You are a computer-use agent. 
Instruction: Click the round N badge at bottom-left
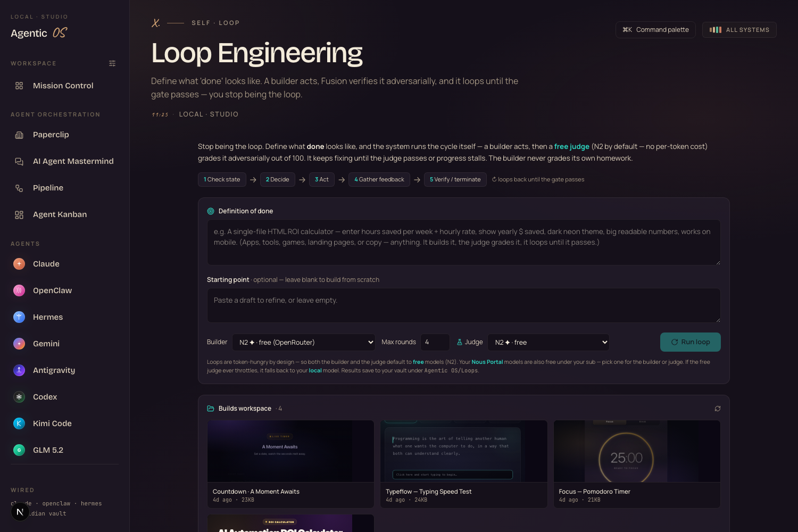pyautogui.click(x=20, y=512)
